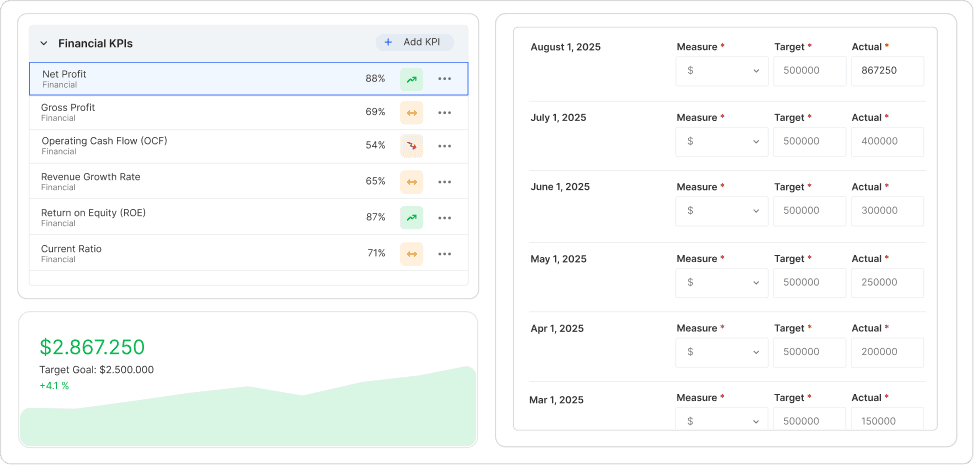Select the Gross Profit KPI row
Viewport: 974px width, 465px height.
248,112
